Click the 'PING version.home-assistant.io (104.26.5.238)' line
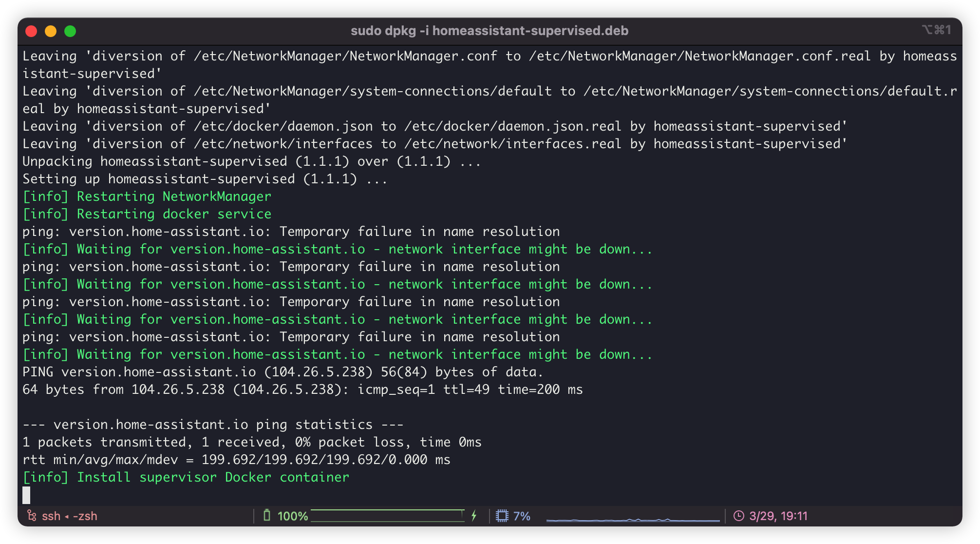Screen dimensions: 980x544 283,372
